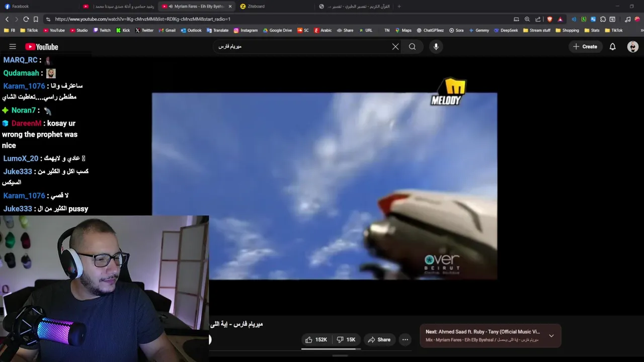Switch to the رشيد حمامي YouTube tab
Image resolution: width=644 pixels, height=362 pixels.
point(119,7)
